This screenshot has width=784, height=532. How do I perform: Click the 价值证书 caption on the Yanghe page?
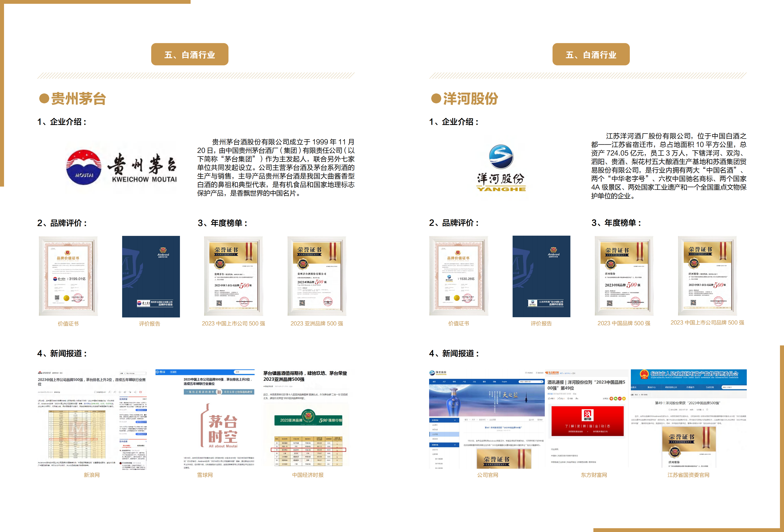458,323
